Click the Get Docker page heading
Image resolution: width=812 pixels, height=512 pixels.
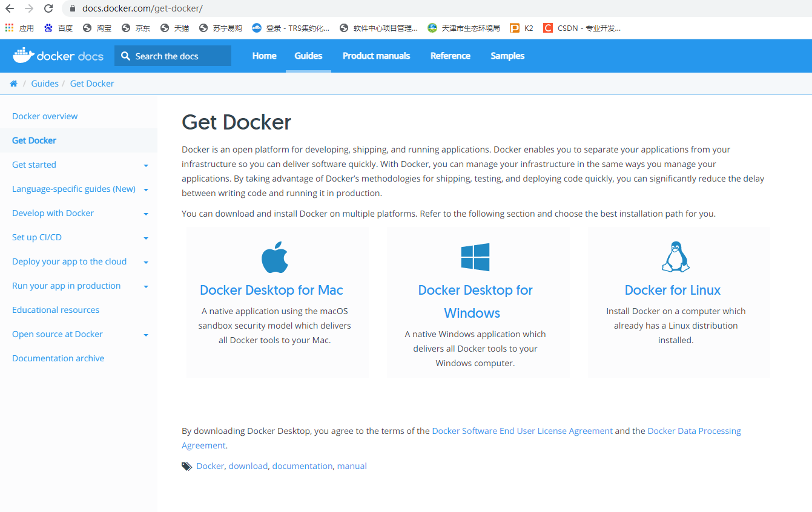[x=236, y=122]
